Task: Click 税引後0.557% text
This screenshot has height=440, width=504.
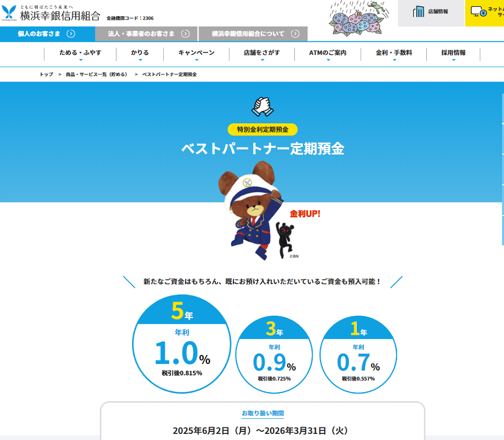Action: pos(358,379)
